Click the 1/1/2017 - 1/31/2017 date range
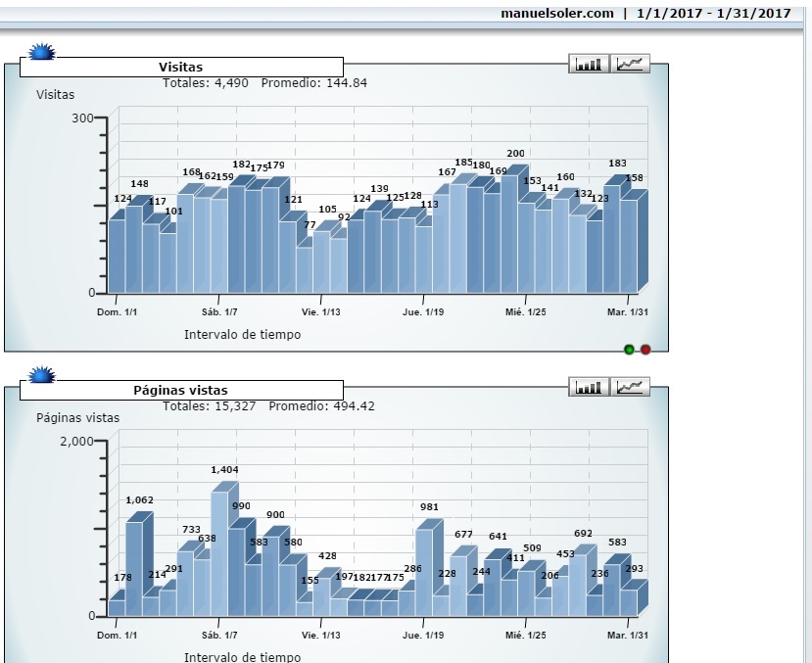Image resolution: width=812 pixels, height=663 pixels. point(713,13)
